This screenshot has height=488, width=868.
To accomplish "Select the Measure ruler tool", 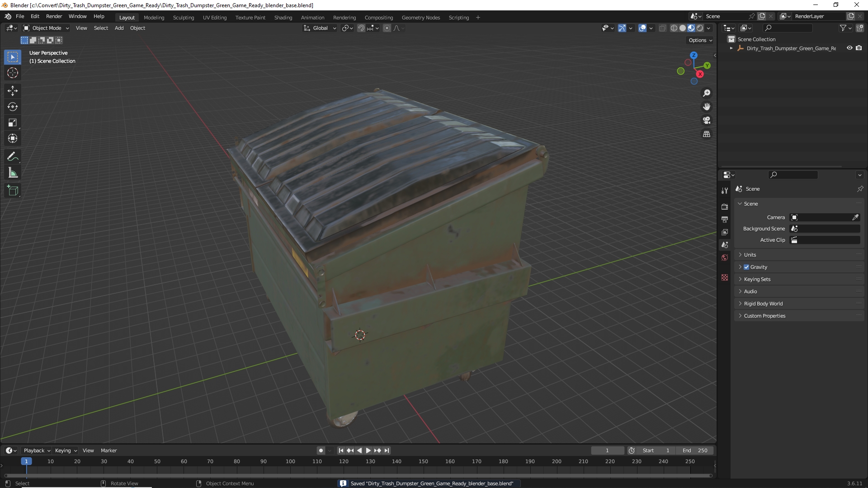I will click(x=13, y=173).
